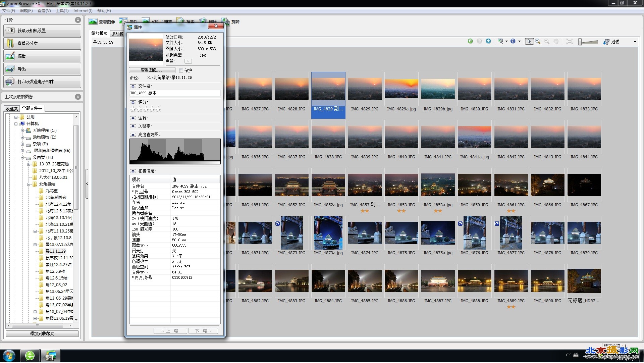644x363 pixels.
Task: Collapse the 评分 section in properties
Action: (133, 102)
